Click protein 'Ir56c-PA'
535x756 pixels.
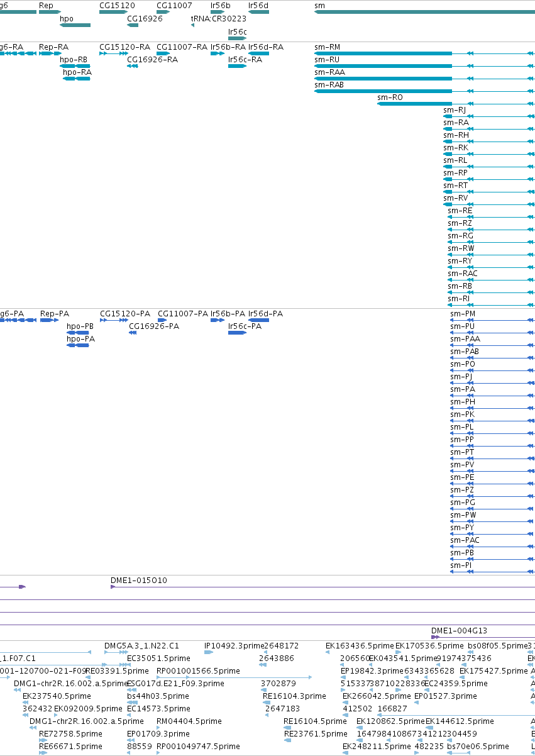(x=245, y=326)
